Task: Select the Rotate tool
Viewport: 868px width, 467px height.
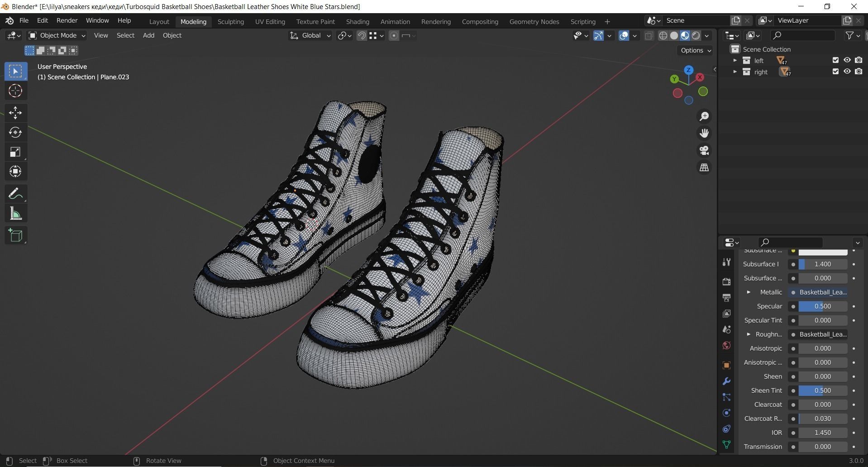Action: pos(15,132)
